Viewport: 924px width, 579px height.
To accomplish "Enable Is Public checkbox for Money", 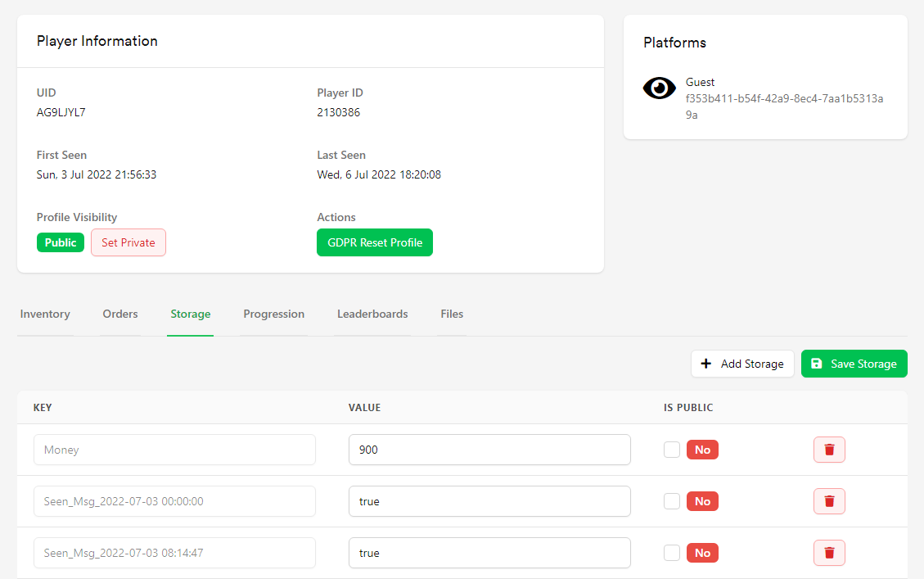I will 672,450.
